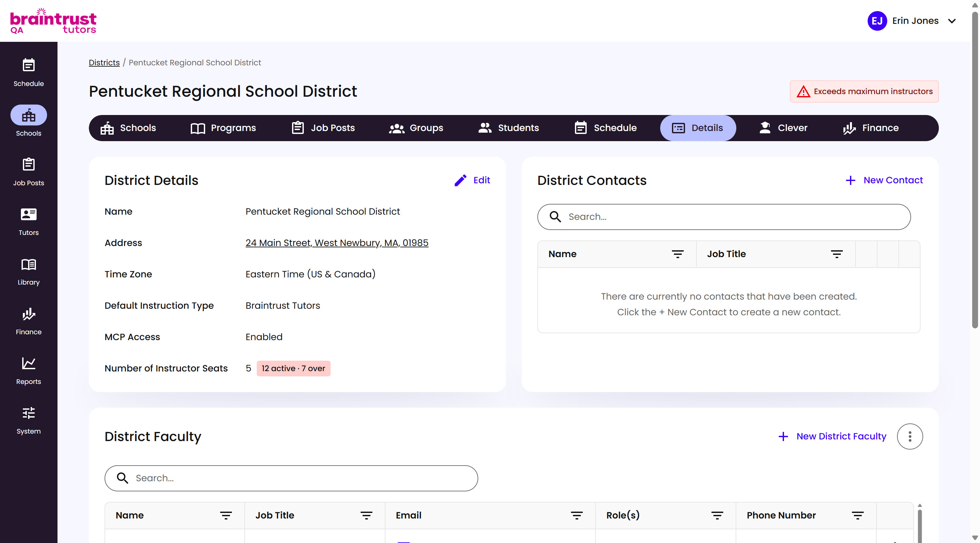Focus the District Contacts search field
Screen dimensions: 980x543
point(724,217)
